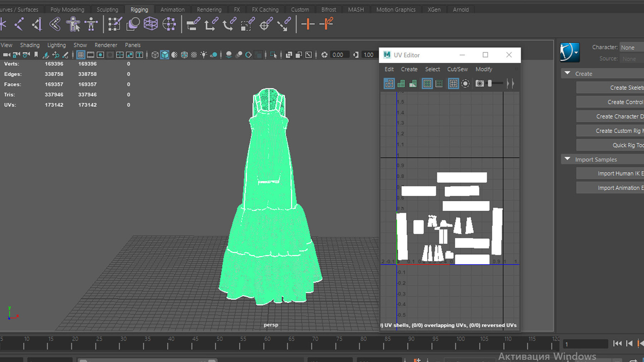This screenshot has width=644, height=362.
Task: Toggle X-Ray display in viewport toolbar
Action: coord(289,55)
